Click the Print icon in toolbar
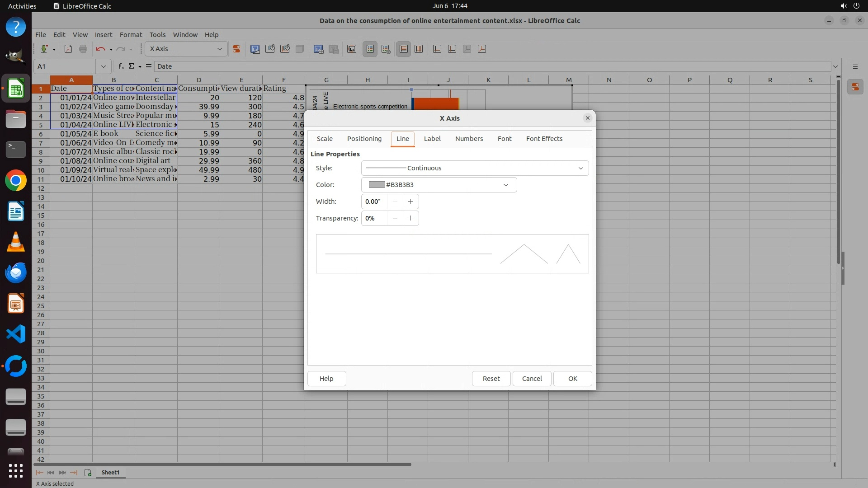868x488 pixels. coord(83,49)
